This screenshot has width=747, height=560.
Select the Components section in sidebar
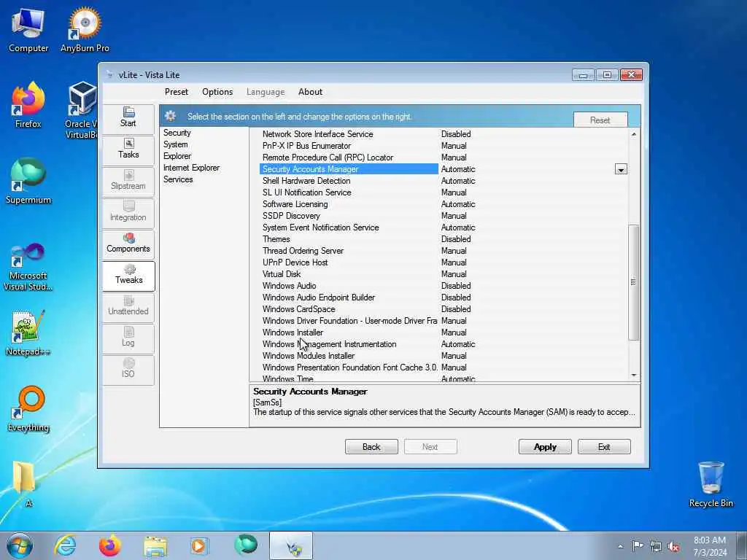pyautogui.click(x=128, y=244)
